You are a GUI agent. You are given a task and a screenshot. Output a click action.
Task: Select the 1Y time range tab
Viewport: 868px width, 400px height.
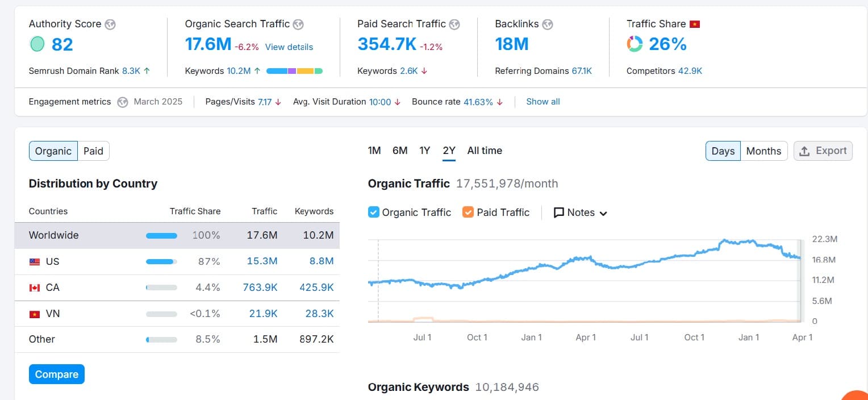425,151
